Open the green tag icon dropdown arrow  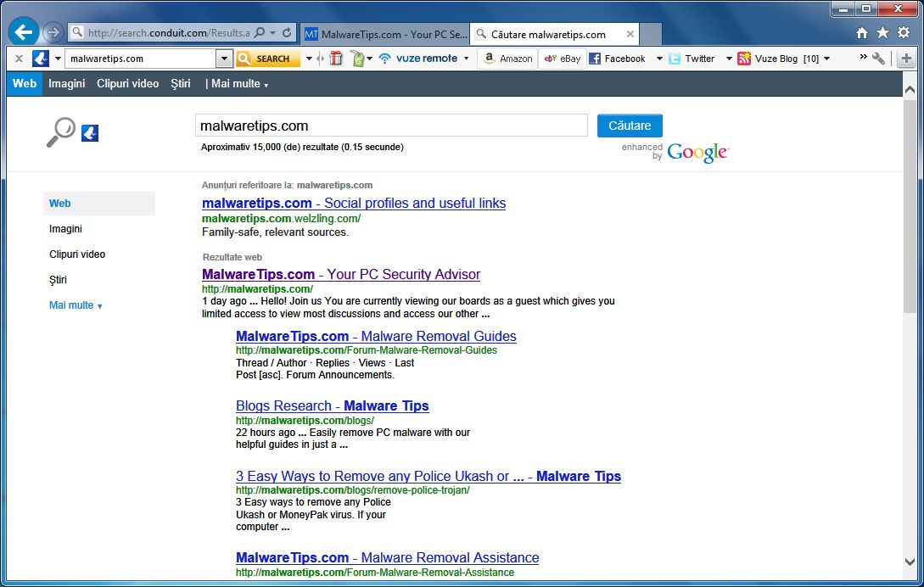pyautogui.click(x=369, y=59)
